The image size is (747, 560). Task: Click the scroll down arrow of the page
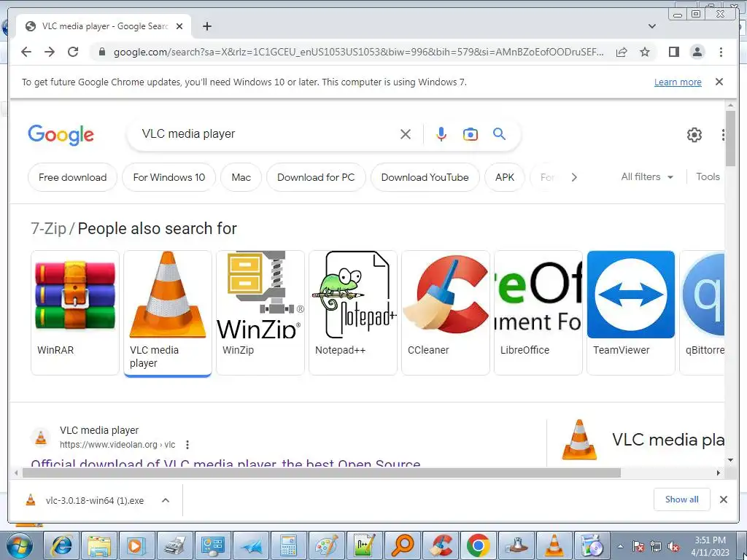pyautogui.click(x=731, y=460)
